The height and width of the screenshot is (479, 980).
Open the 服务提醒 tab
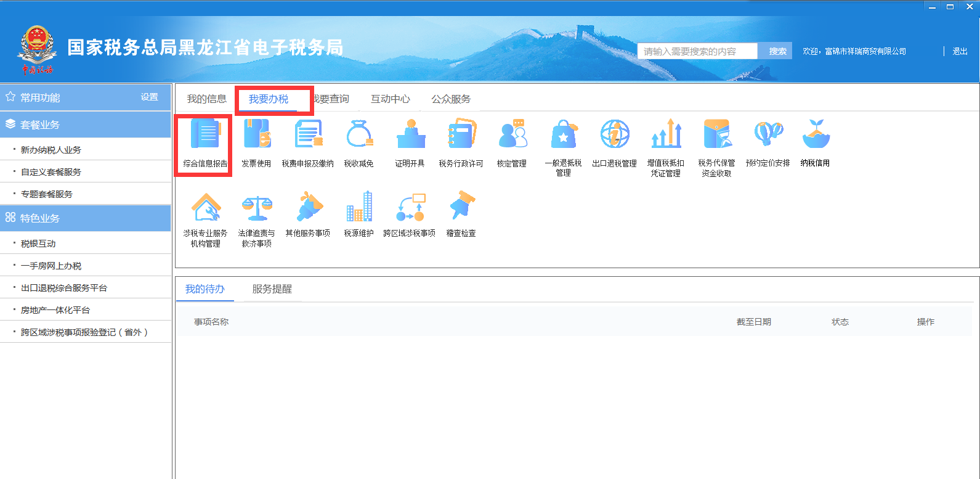[272, 289]
